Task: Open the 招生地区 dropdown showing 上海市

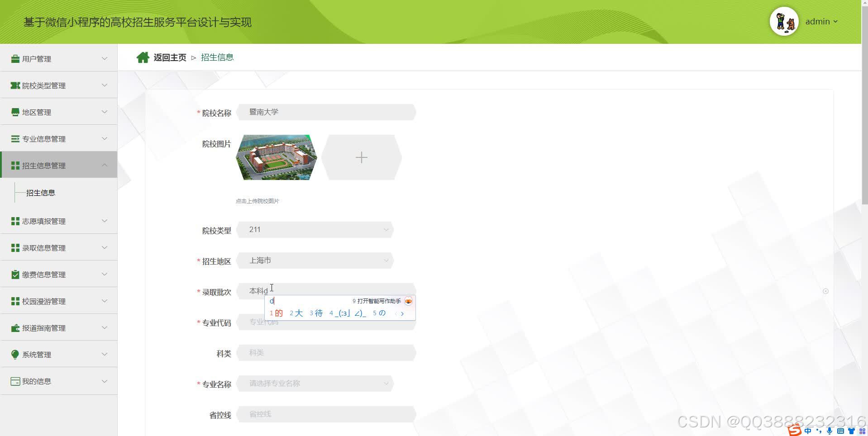Action: tap(315, 261)
